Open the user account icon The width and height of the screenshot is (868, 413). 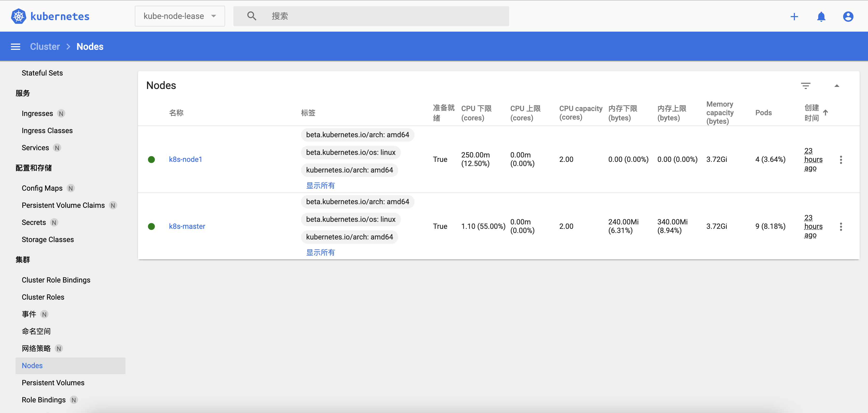point(848,17)
